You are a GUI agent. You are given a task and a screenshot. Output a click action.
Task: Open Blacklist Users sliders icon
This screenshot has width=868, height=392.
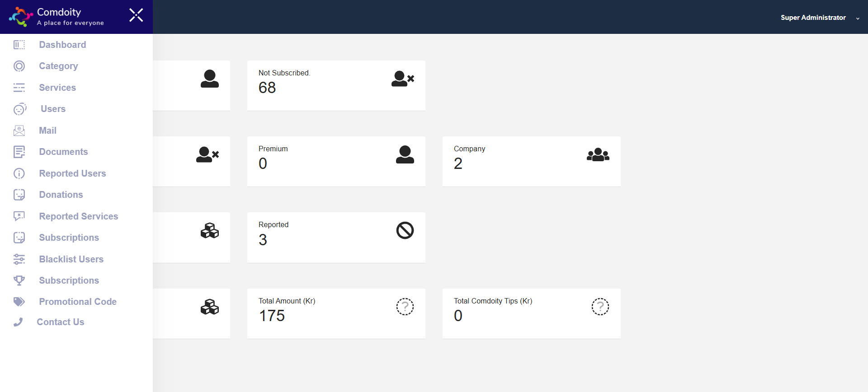(x=19, y=259)
